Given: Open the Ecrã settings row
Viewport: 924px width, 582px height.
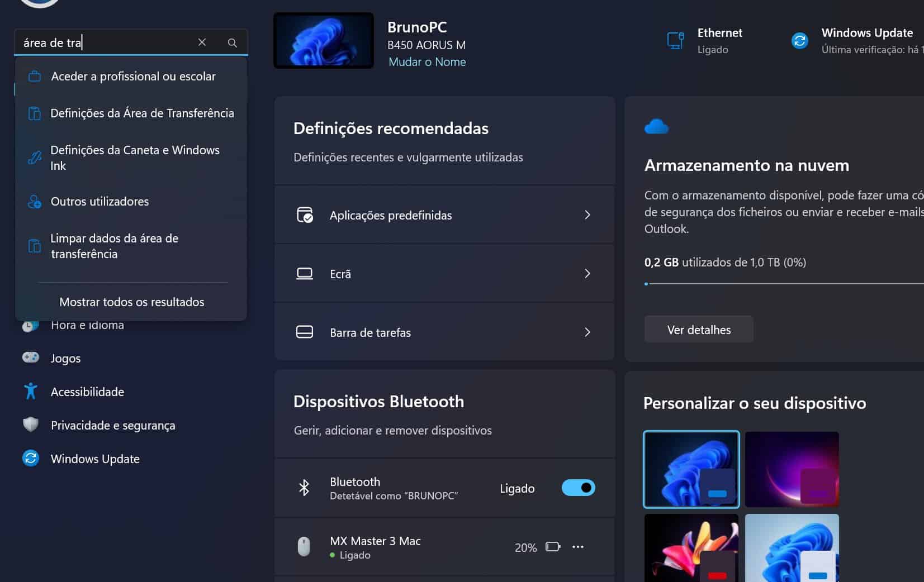Looking at the screenshot, I should pyautogui.click(x=444, y=274).
